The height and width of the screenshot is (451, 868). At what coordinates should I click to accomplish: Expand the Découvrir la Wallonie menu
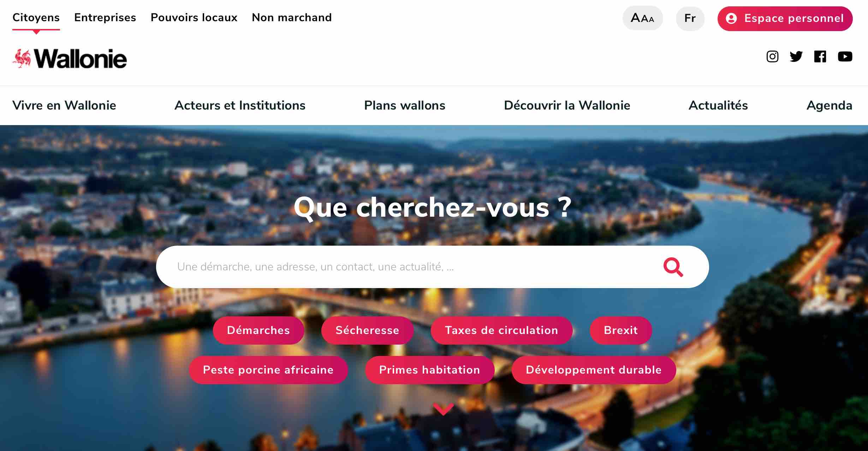[x=567, y=105]
